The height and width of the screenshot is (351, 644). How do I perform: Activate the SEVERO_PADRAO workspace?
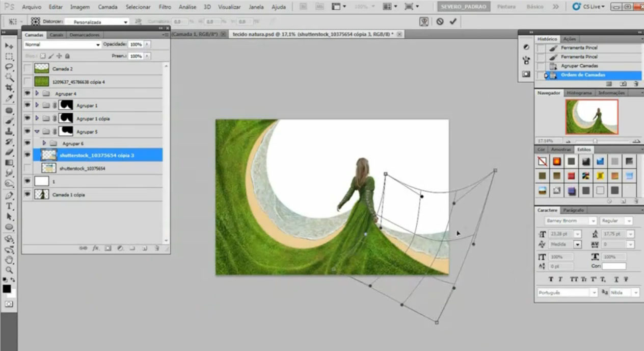click(x=464, y=7)
